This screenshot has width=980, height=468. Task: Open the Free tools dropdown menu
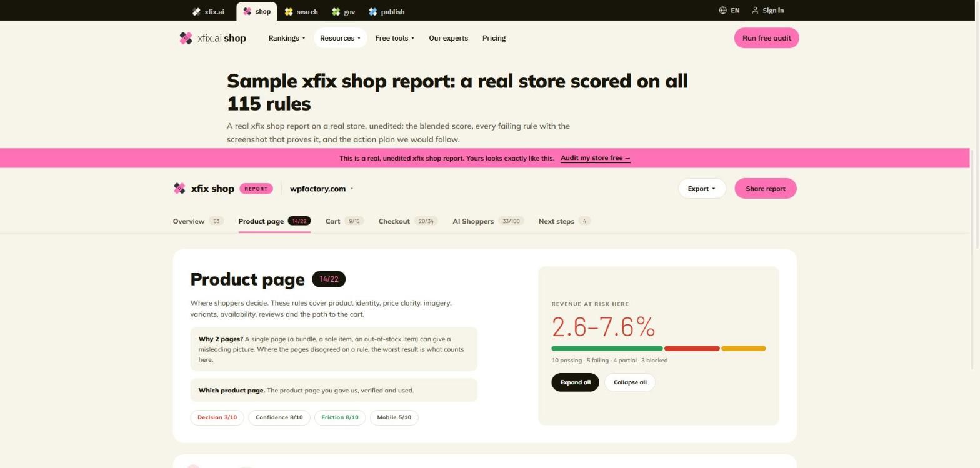[x=394, y=38]
